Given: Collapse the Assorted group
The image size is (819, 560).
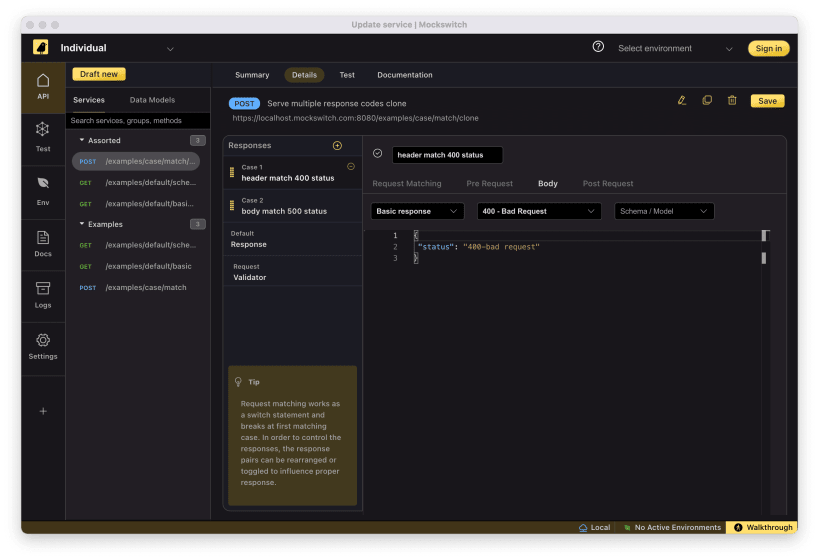Looking at the screenshot, I should tap(82, 140).
